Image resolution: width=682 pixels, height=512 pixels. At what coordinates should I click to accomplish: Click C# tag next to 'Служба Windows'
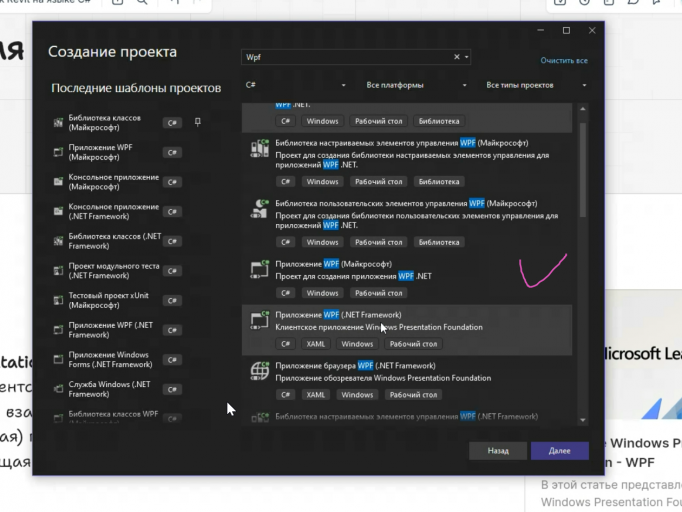pos(172,389)
